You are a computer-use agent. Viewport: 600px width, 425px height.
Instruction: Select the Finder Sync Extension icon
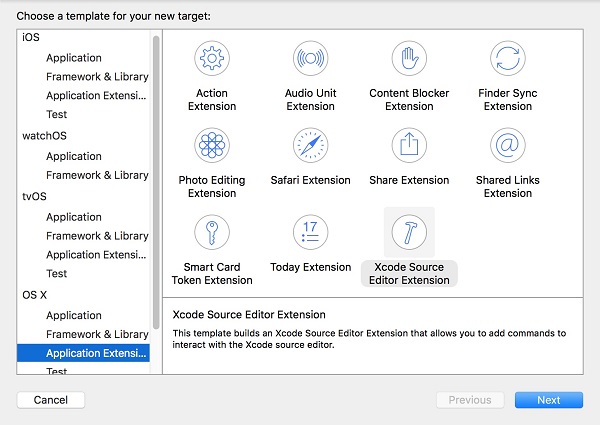click(508, 59)
